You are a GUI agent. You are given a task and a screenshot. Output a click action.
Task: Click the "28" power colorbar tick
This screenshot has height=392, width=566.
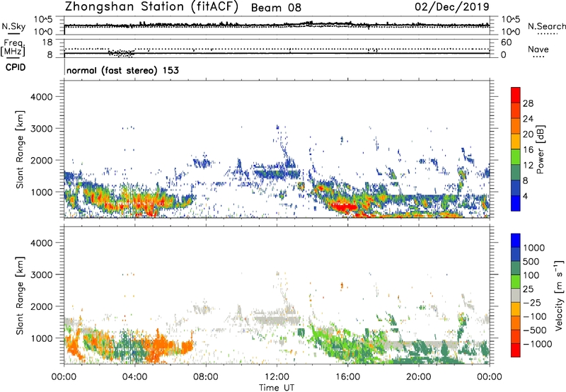[528, 103]
